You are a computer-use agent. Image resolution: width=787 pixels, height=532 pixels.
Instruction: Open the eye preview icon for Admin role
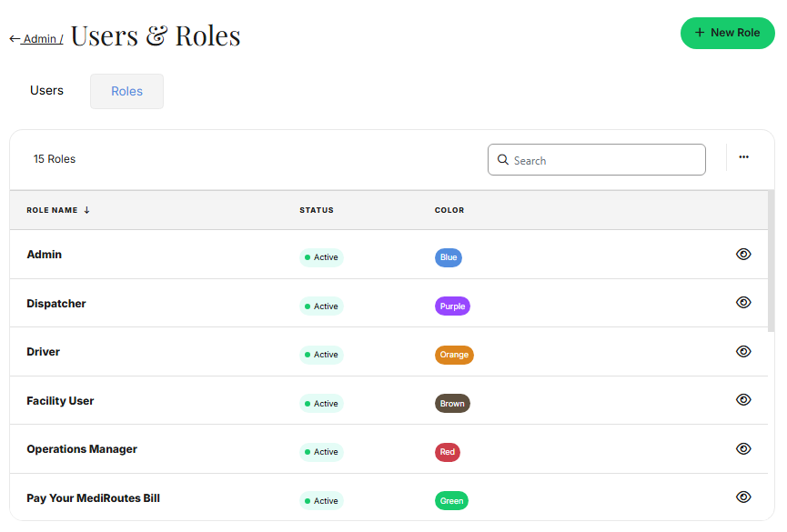(743, 254)
